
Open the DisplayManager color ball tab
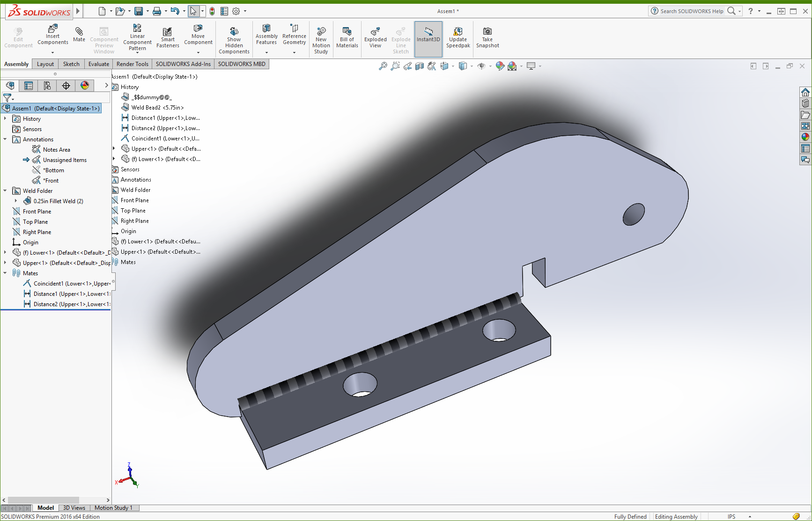(85, 86)
